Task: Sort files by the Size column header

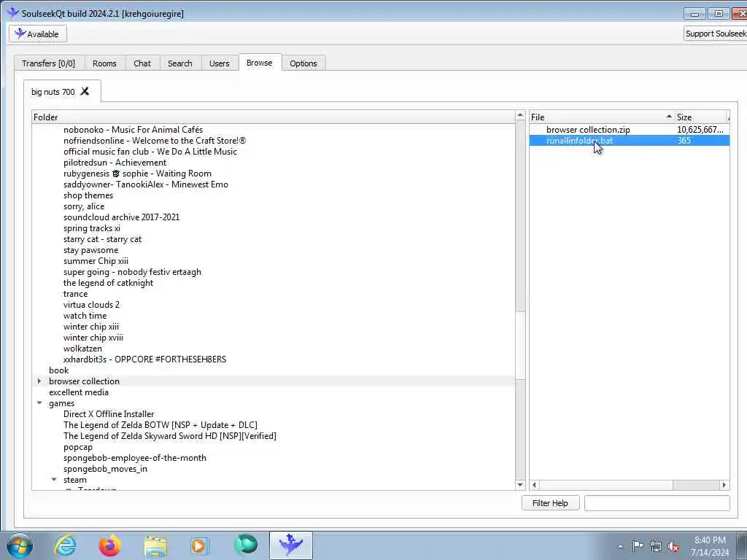Action: click(x=701, y=117)
